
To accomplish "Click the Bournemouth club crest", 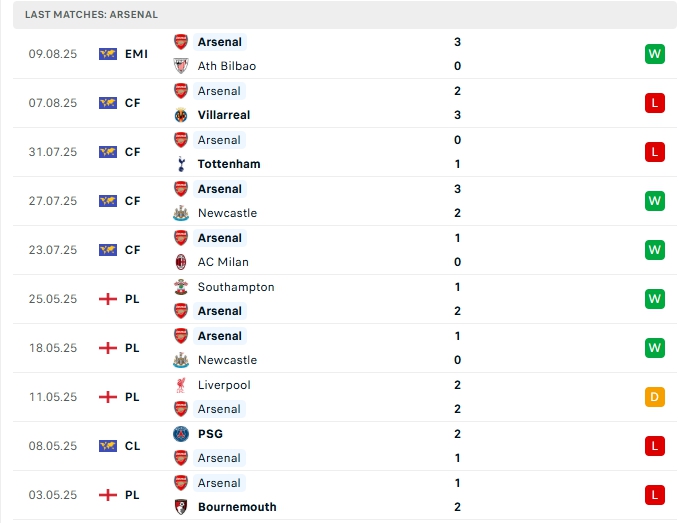I will 181,507.
